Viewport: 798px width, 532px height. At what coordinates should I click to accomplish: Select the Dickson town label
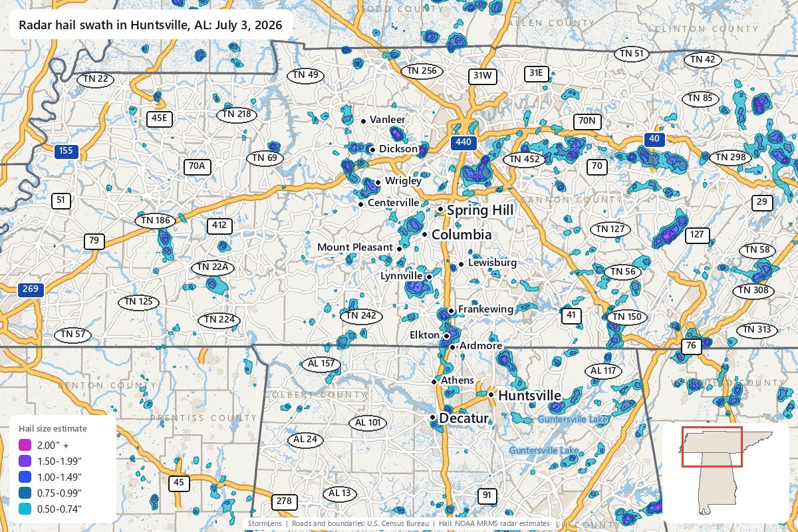click(398, 149)
